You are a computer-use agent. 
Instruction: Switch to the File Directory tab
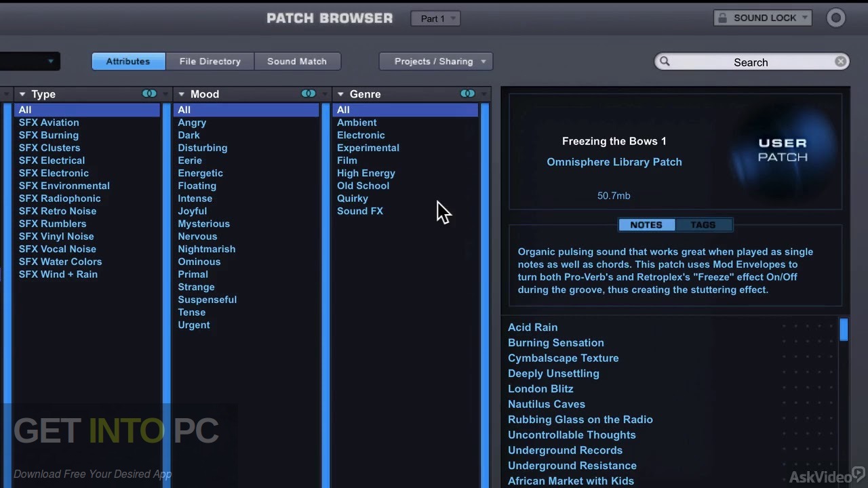click(210, 61)
